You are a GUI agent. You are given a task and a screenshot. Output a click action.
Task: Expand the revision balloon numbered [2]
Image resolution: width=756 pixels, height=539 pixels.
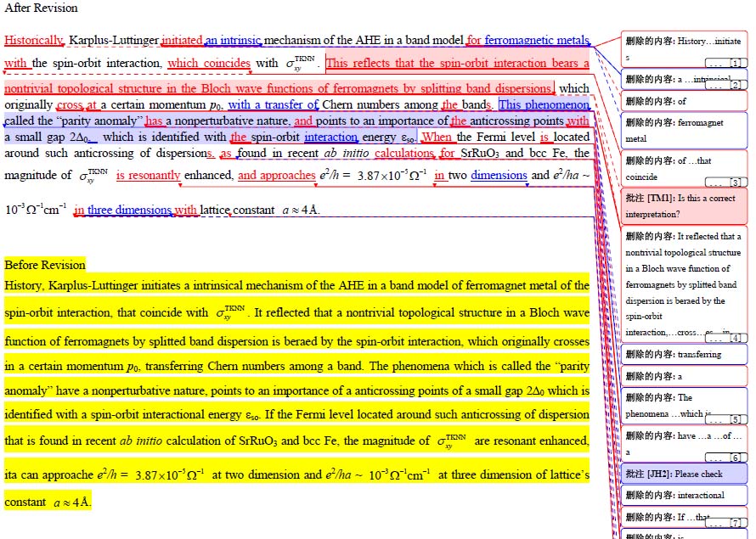point(726,85)
